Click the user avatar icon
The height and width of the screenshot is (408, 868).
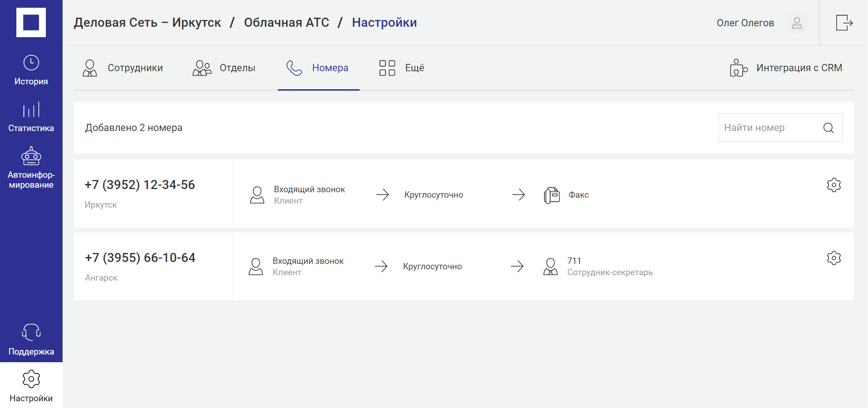(x=797, y=23)
